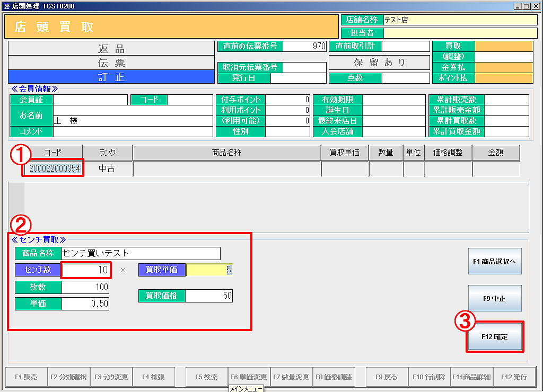The height and width of the screenshot is (392, 543).
Task: Click the 会員証 member card field
Action: coord(90,100)
